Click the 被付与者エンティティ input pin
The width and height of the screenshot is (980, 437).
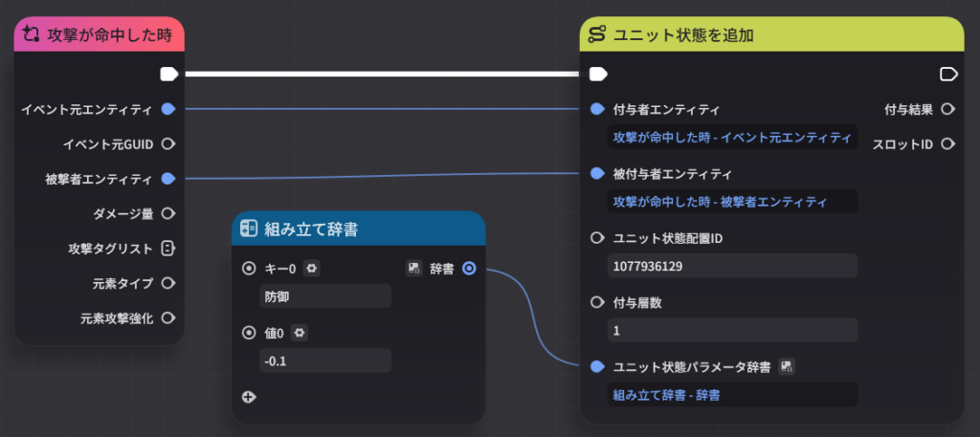tap(597, 173)
